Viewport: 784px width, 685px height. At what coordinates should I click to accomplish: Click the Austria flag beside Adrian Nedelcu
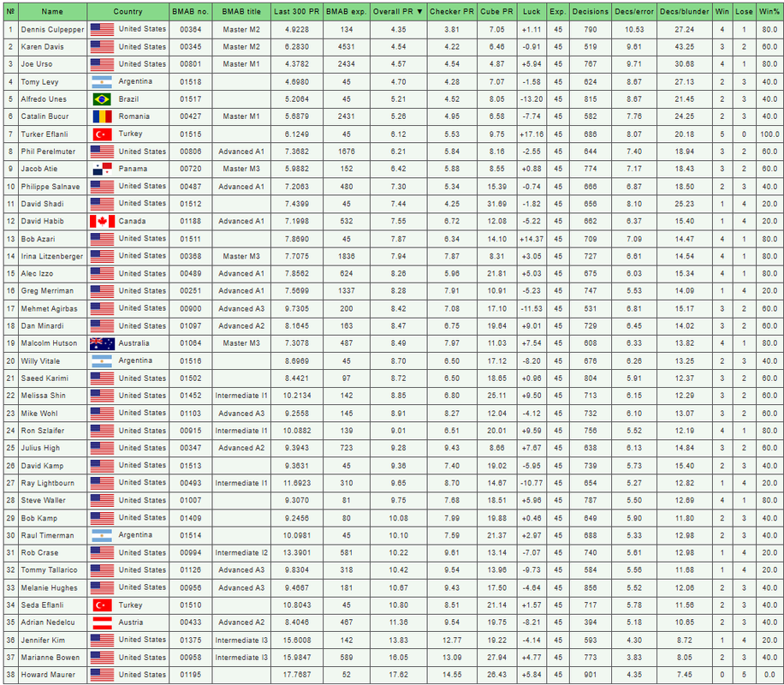[102, 622]
